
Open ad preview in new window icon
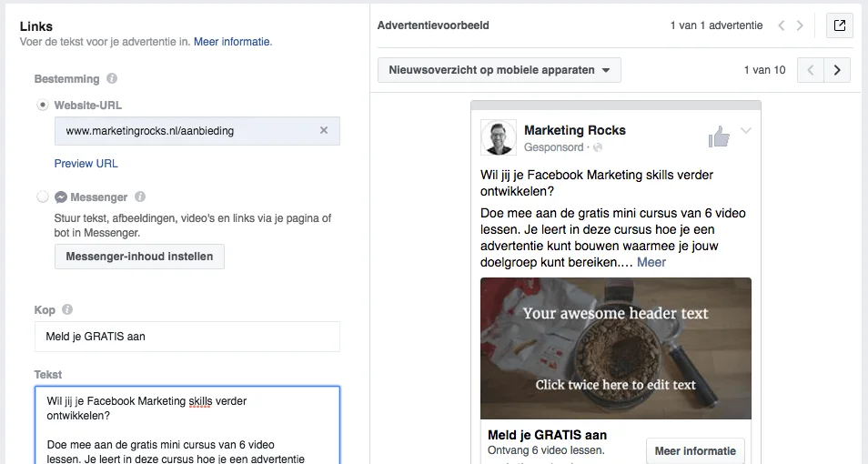point(839,25)
